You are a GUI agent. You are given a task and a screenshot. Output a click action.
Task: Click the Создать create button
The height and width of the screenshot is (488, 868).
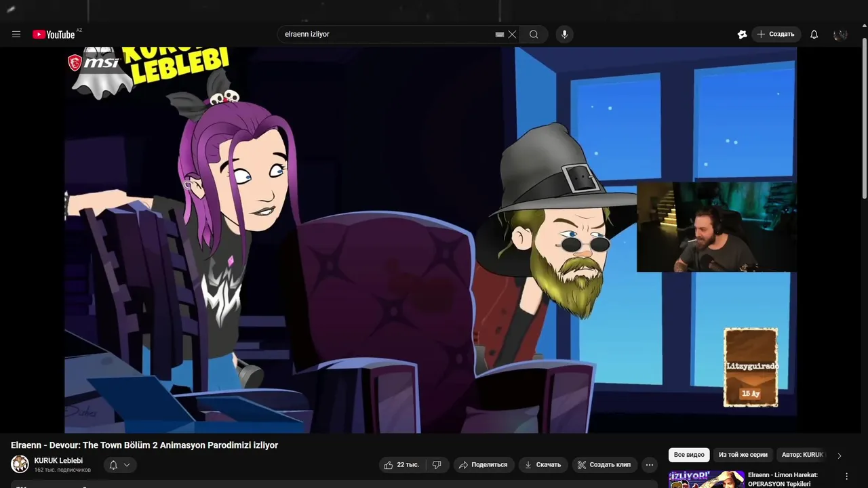click(x=776, y=35)
